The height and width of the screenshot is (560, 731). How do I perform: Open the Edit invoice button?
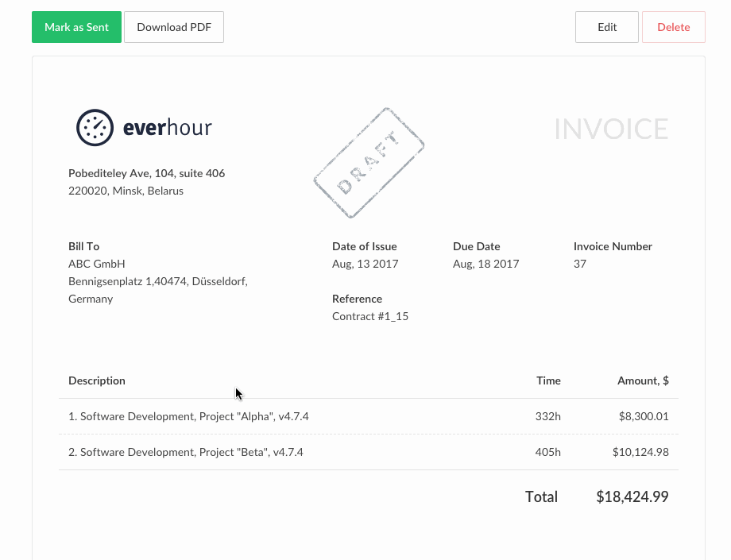point(607,27)
